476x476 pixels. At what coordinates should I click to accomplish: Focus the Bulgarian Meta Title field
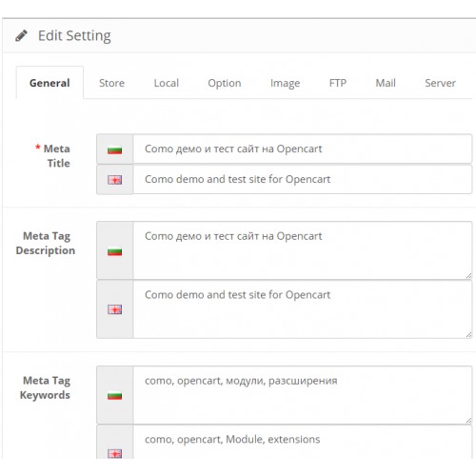click(303, 149)
